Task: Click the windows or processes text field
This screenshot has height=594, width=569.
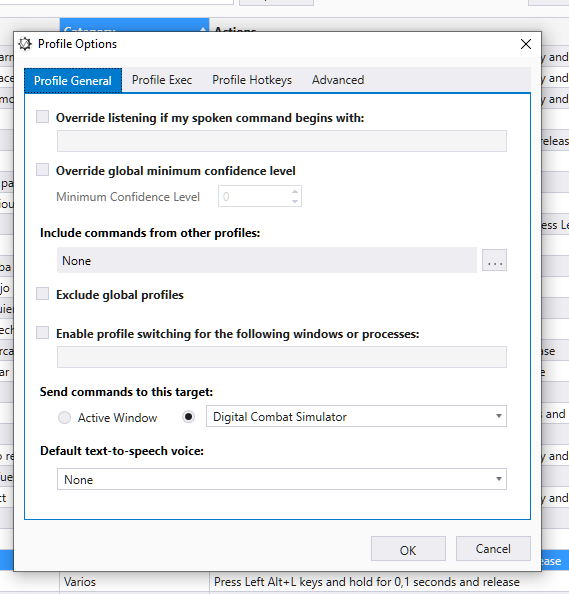Action: tap(281, 357)
